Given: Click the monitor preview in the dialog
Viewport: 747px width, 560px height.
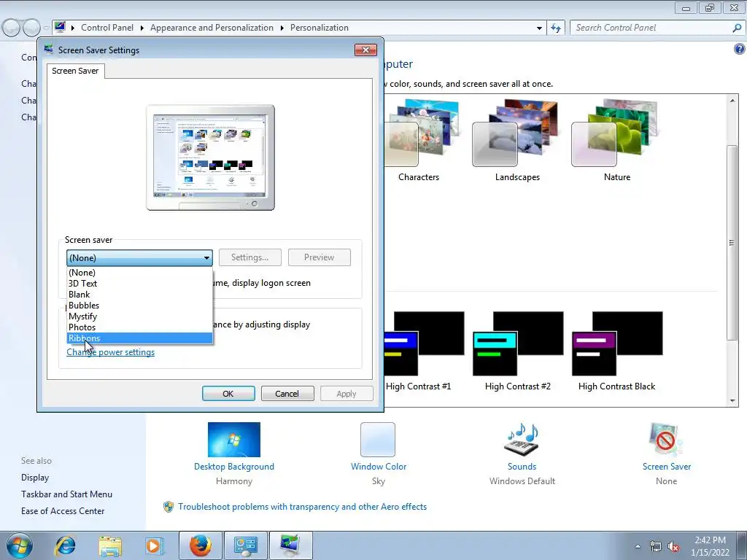Looking at the screenshot, I should (210, 157).
